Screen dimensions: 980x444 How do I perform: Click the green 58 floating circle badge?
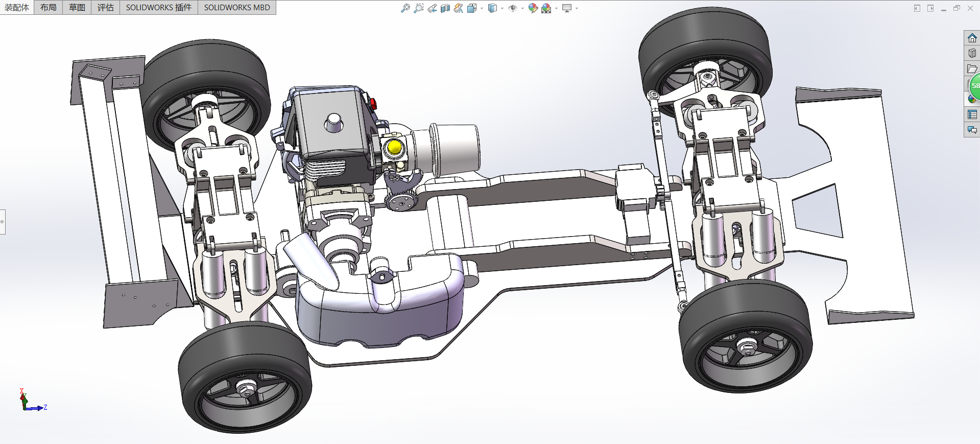point(975,86)
